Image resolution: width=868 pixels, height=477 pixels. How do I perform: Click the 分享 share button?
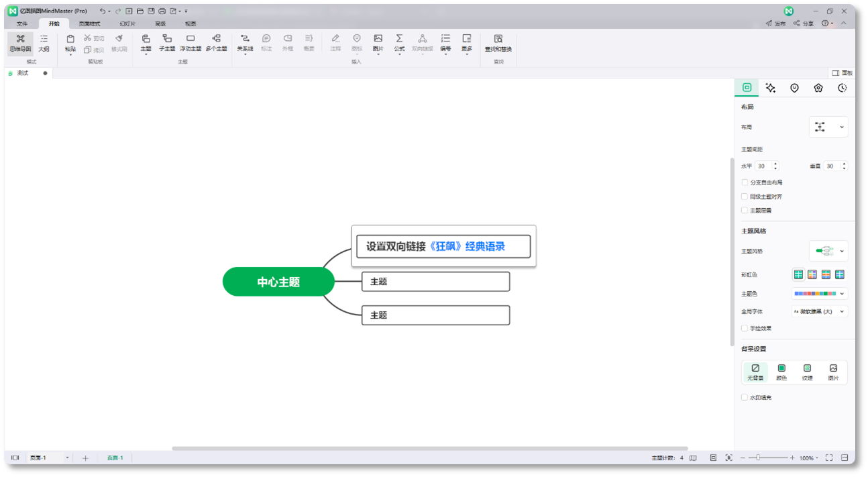click(x=804, y=23)
